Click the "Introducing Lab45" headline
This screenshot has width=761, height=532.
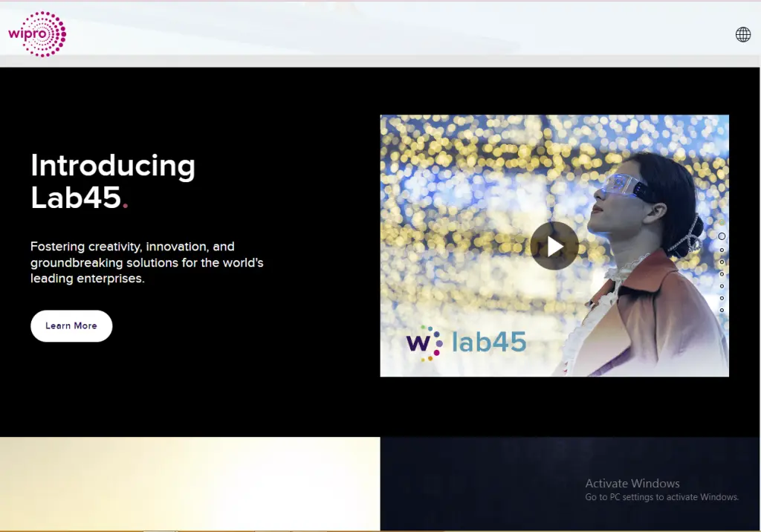(113, 181)
